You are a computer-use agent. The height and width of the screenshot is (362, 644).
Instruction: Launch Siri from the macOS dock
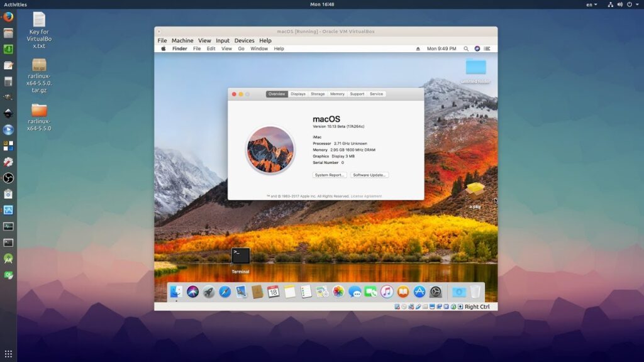click(192, 292)
